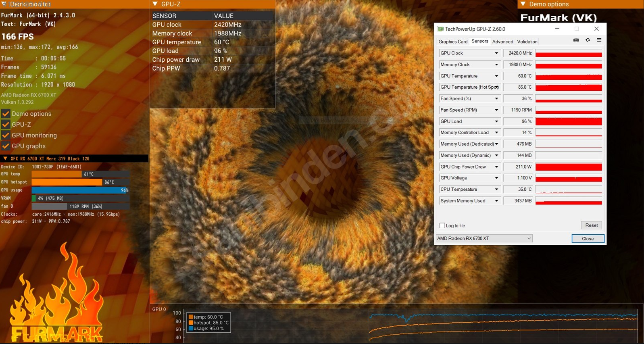Click the blue GPU usage 96% bar

[x=81, y=190]
